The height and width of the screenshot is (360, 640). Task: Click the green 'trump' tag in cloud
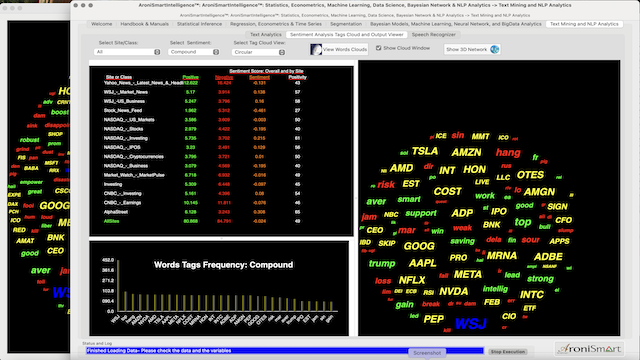point(382,264)
